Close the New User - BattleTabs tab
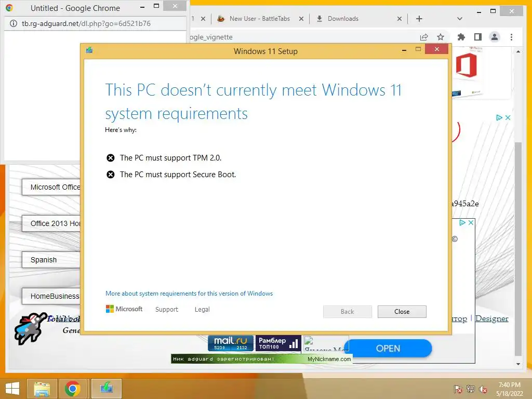 301,19
